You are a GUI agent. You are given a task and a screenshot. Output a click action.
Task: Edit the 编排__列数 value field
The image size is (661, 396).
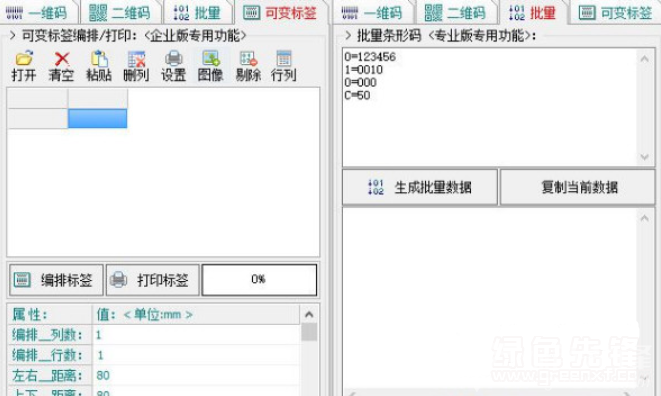pos(196,335)
